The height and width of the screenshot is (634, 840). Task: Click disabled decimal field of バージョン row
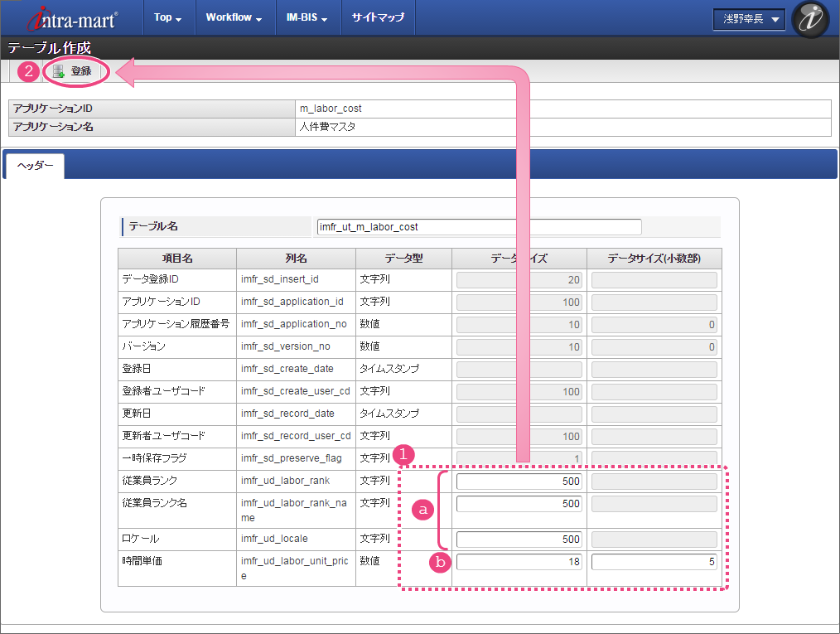[x=654, y=346]
